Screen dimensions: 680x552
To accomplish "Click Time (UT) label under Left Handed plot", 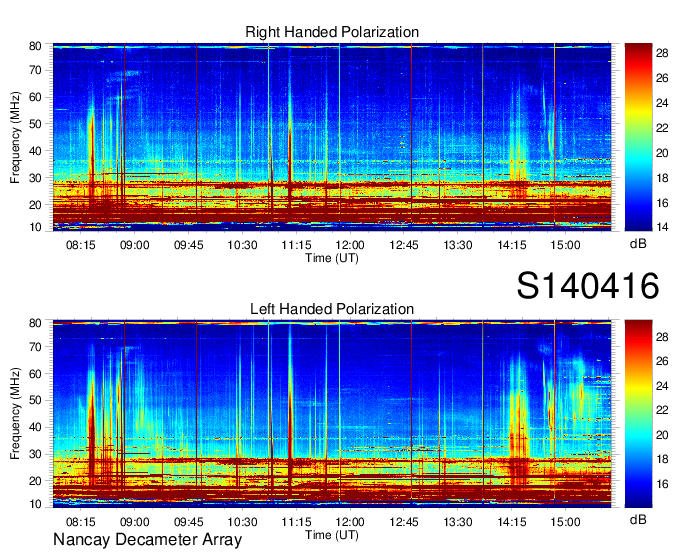I will [x=332, y=535].
